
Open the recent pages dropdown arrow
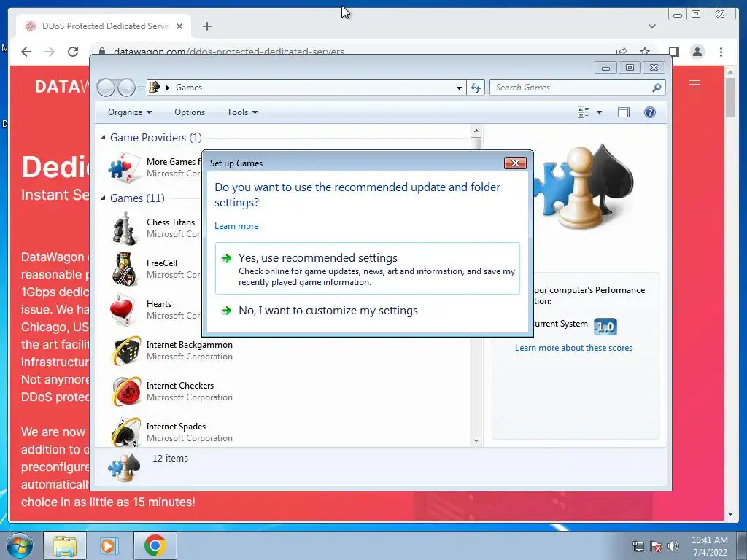point(141,87)
